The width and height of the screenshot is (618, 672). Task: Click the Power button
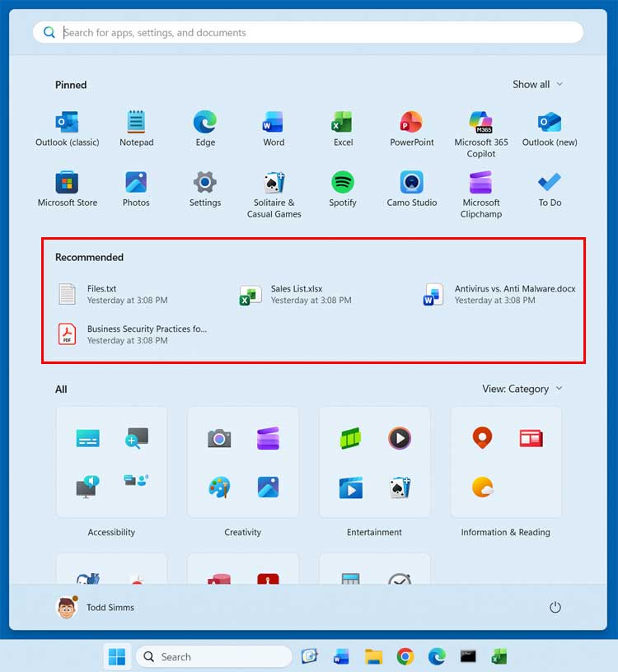pyautogui.click(x=555, y=607)
